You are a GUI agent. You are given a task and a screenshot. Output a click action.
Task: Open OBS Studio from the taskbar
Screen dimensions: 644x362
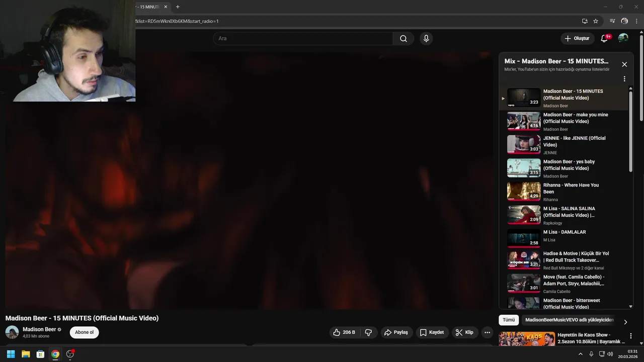tap(70, 354)
